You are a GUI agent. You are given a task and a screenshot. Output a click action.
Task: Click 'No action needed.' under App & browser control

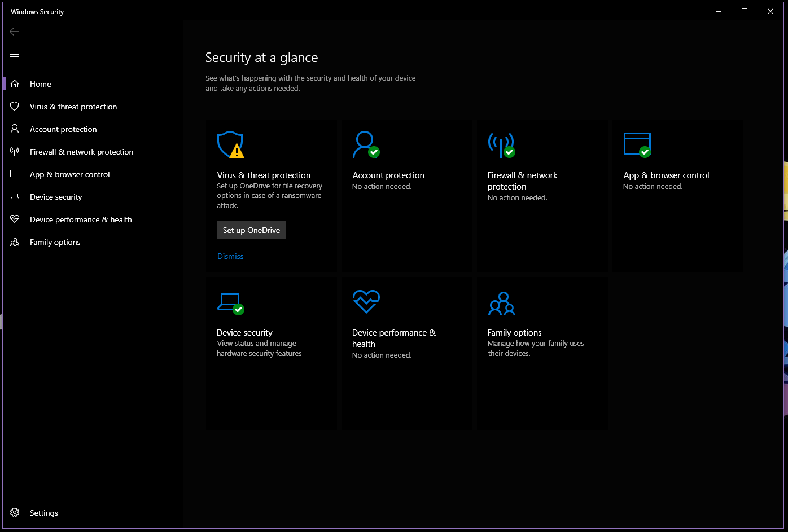click(653, 187)
